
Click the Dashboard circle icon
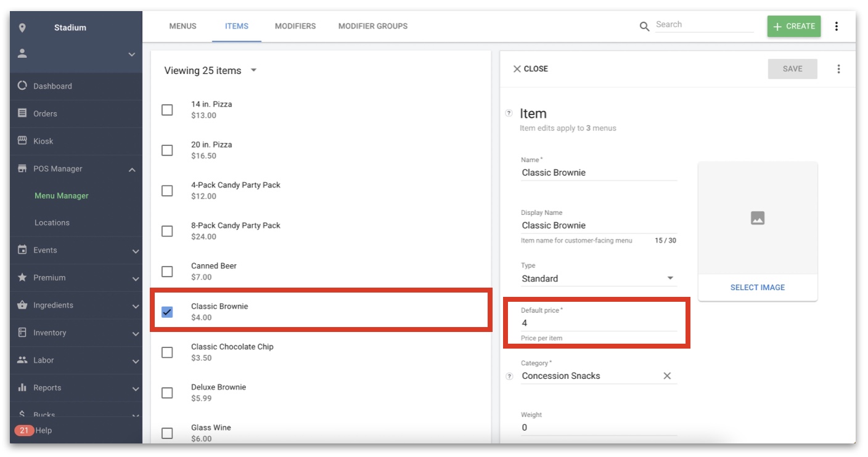[x=23, y=86]
